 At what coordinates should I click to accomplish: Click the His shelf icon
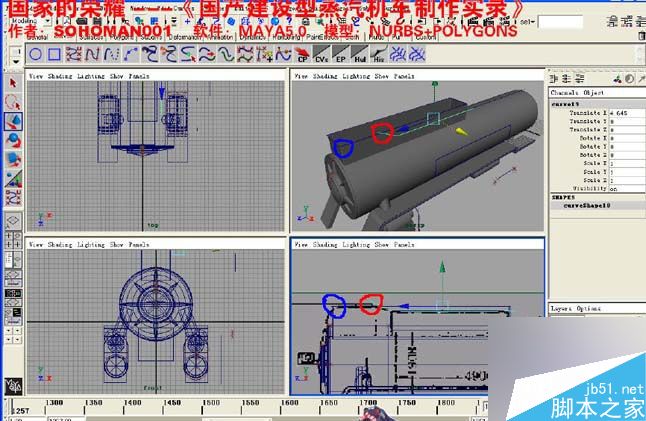pyautogui.click(x=378, y=54)
